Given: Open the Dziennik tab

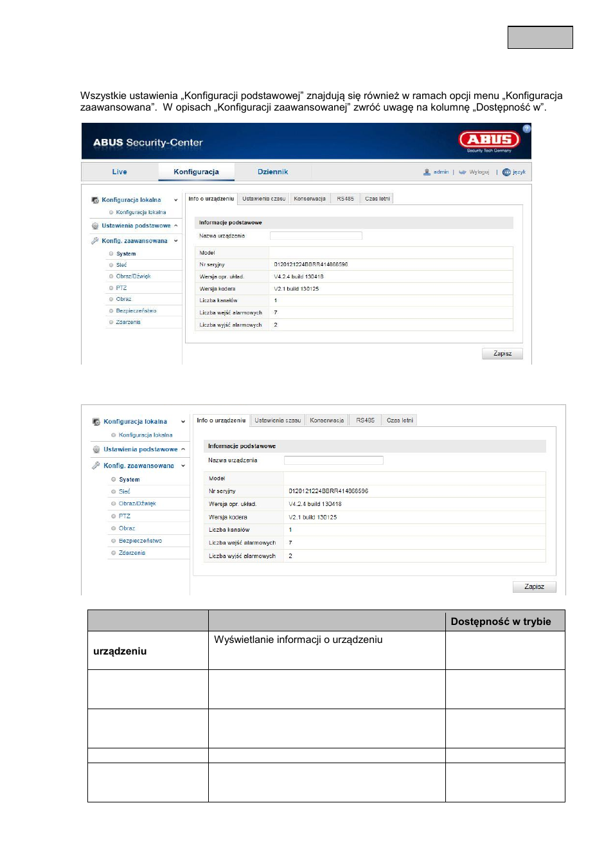Looking at the screenshot, I should [x=272, y=172].
